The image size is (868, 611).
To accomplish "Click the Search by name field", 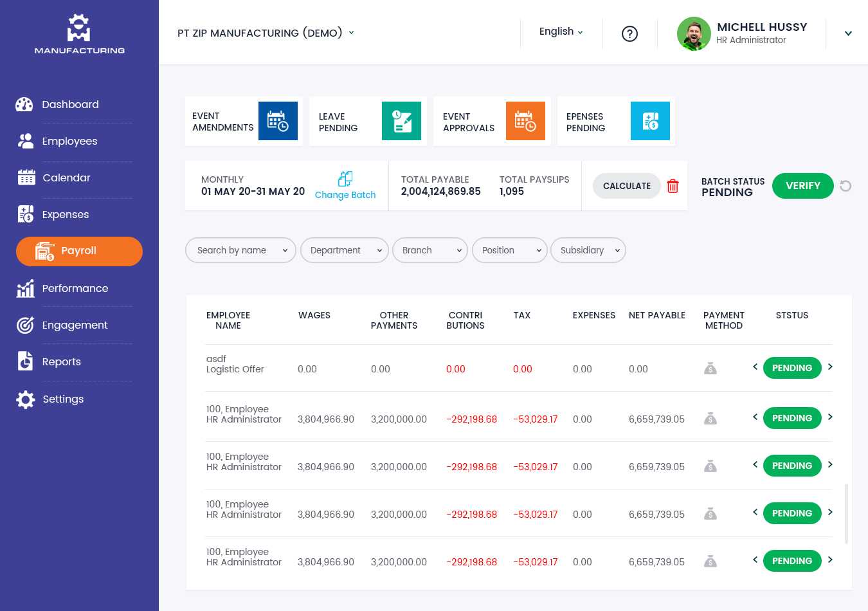I will tap(240, 250).
